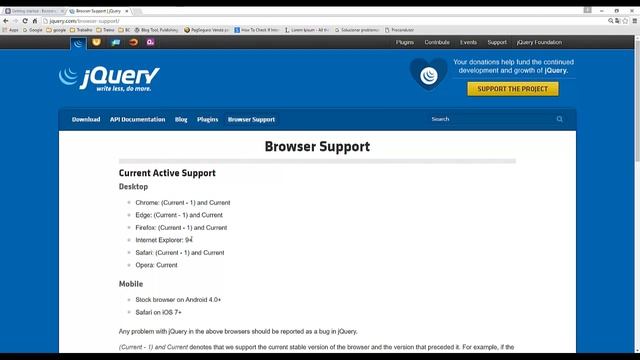Open the PagSeguro bookmark
The height and width of the screenshot is (360, 640).
pos(207,30)
